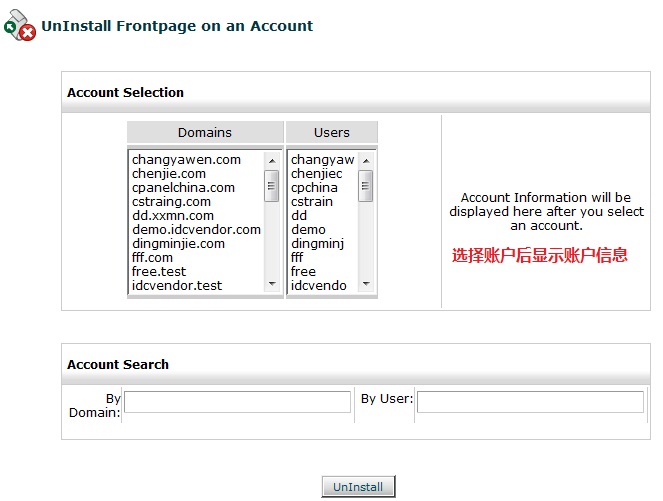663x501 pixels.
Task: Click the Domains column header
Action: 205,132
